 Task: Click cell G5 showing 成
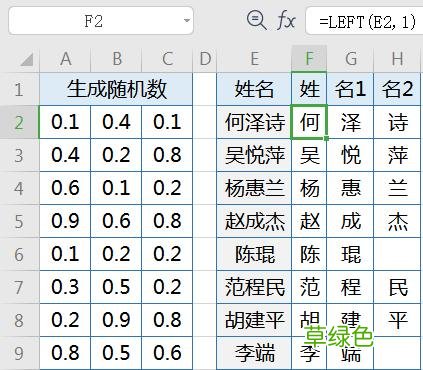[x=350, y=221]
